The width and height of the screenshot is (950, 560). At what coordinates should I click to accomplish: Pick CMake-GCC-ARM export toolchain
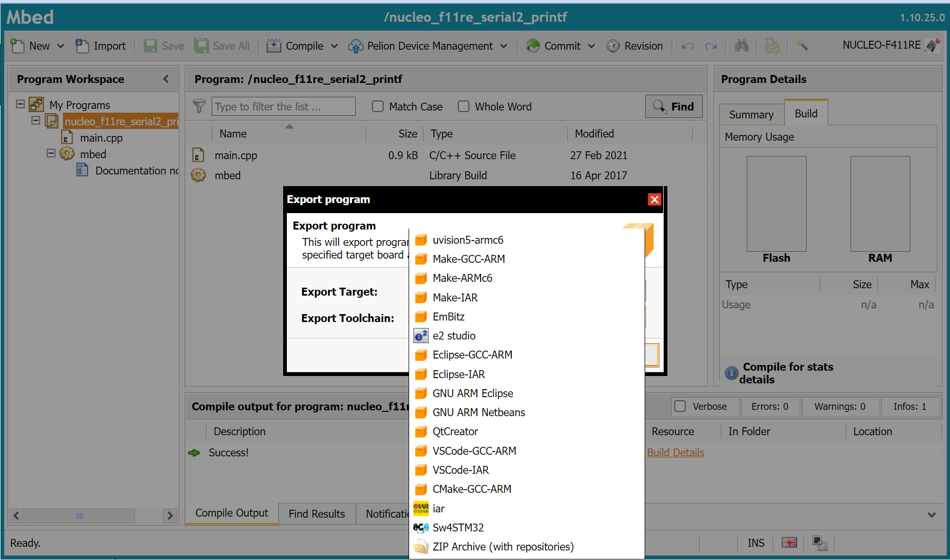(x=527, y=489)
